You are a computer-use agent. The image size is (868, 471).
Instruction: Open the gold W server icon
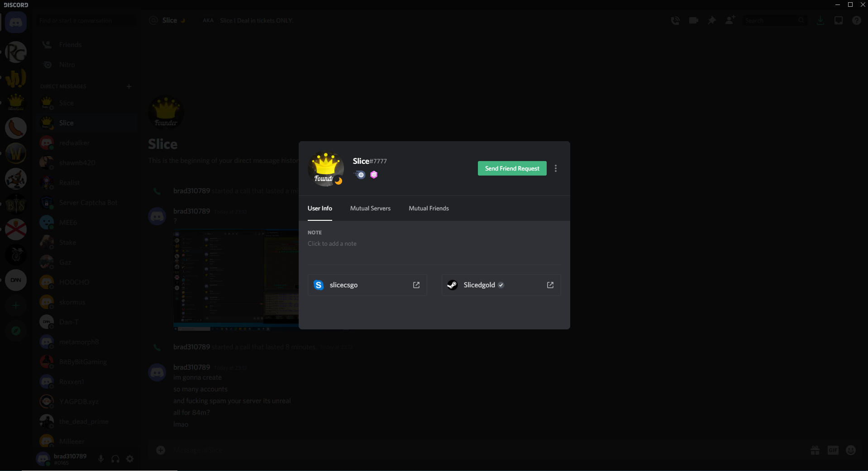point(16,153)
